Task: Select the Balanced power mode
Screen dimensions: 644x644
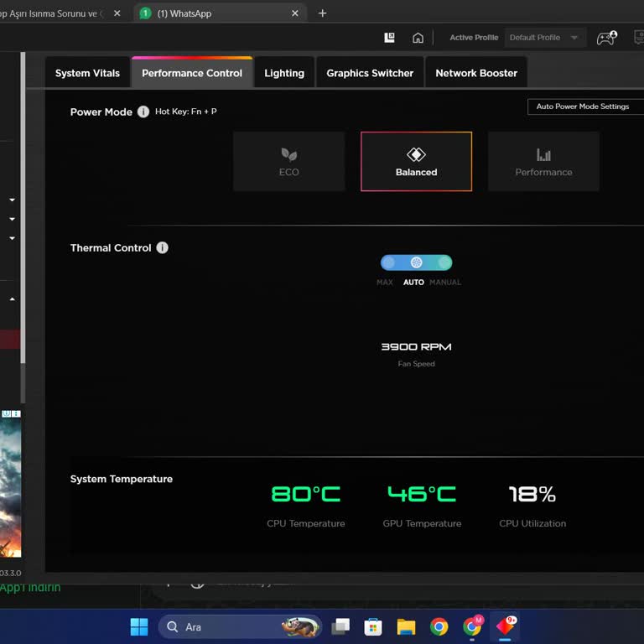Action: 416,161
